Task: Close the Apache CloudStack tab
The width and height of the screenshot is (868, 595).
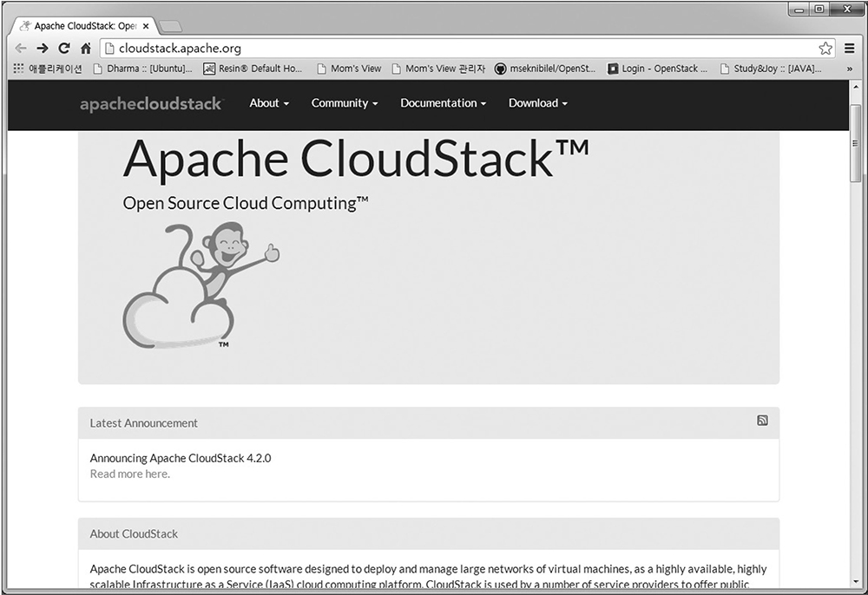Action: tap(146, 26)
